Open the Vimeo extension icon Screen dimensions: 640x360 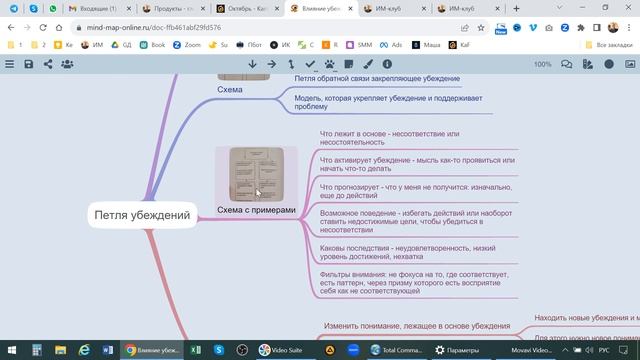click(533, 28)
